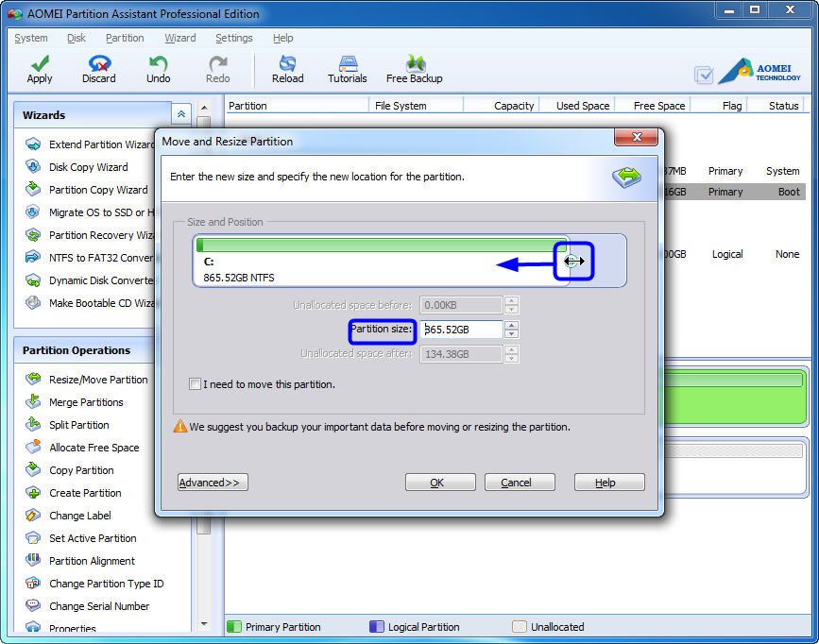The width and height of the screenshot is (819, 644).
Task: Click the Apply checkmark icon in toolbar
Action: point(40,63)
